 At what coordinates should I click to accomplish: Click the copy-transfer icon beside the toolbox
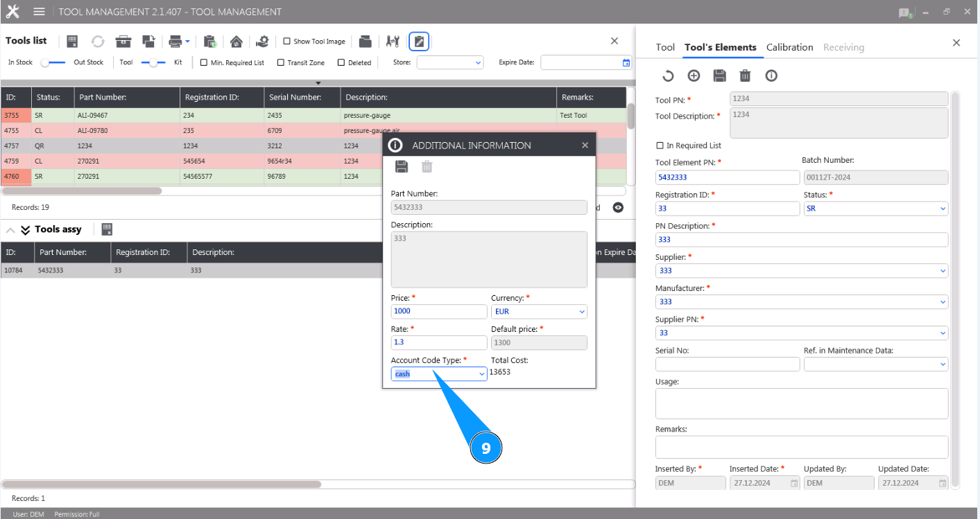[x=148, y=42]
